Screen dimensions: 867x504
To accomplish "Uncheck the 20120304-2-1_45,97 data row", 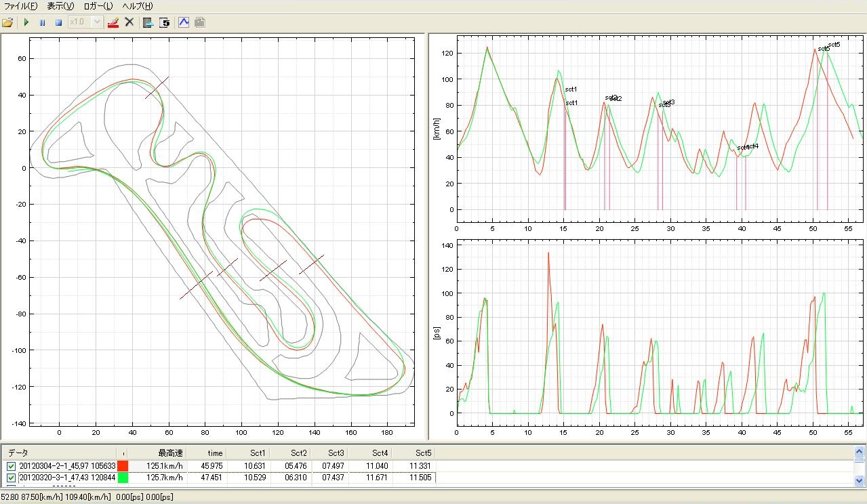I will point(11,466).
